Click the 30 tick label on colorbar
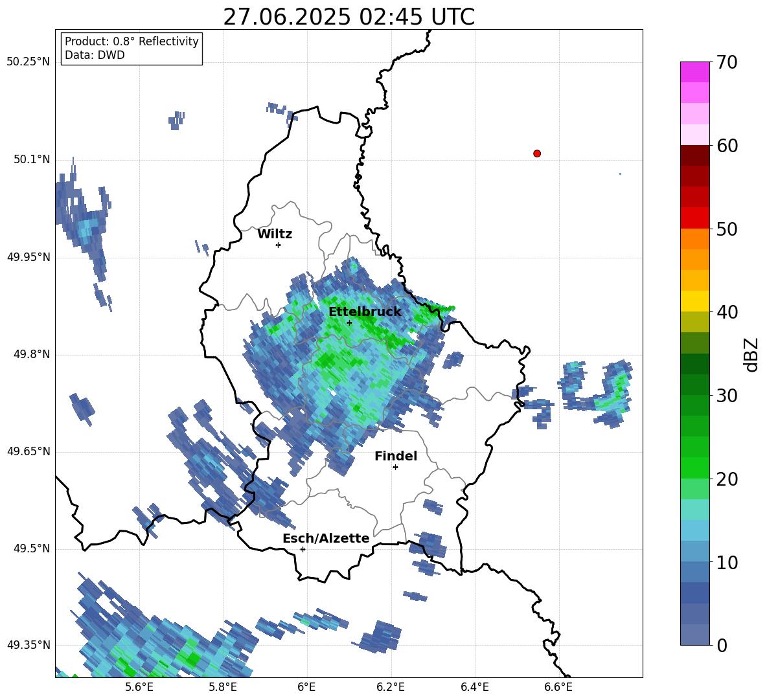The height and width of the screenshot is (700, 767). coord(727,396)
